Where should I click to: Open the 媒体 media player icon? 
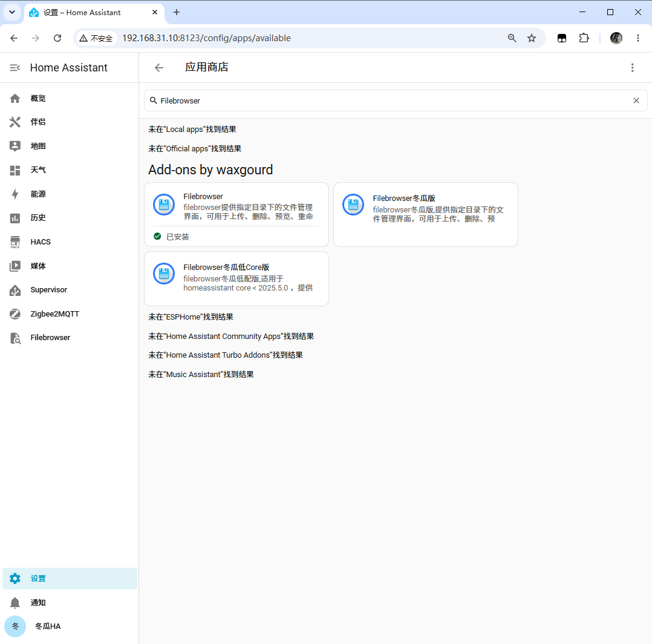click(x=15, y=266)
